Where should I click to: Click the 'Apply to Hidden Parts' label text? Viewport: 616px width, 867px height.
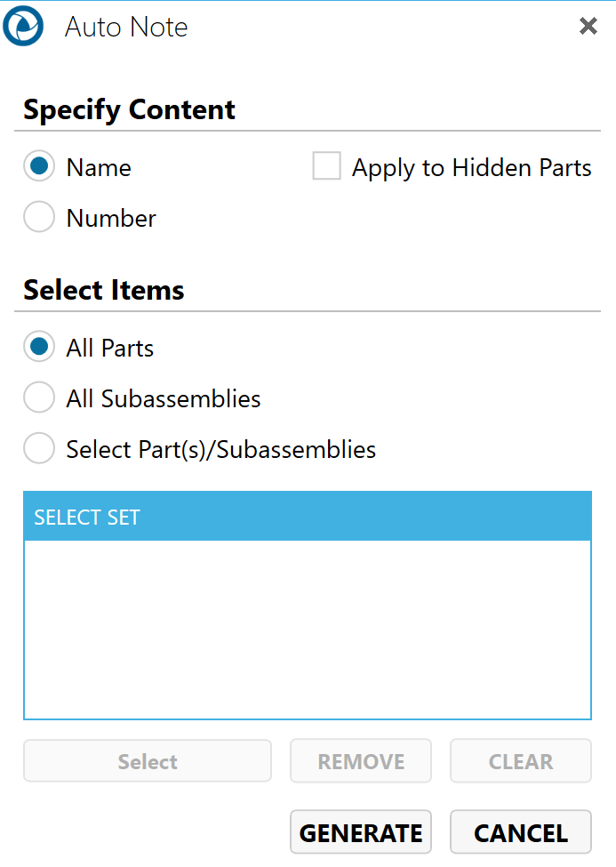tap(471, 168)
